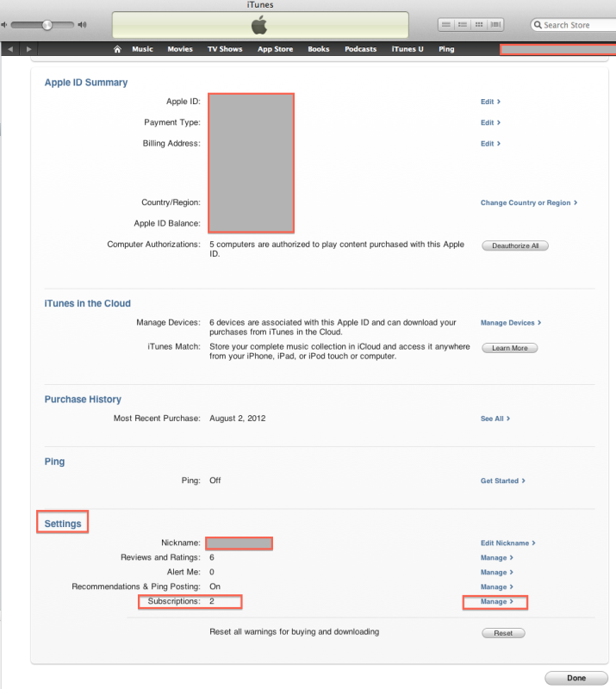The width and height of the screenshot is (616, 689).
Task: Go to the iTunes Store home icon
Action: [x=117, y=49]
